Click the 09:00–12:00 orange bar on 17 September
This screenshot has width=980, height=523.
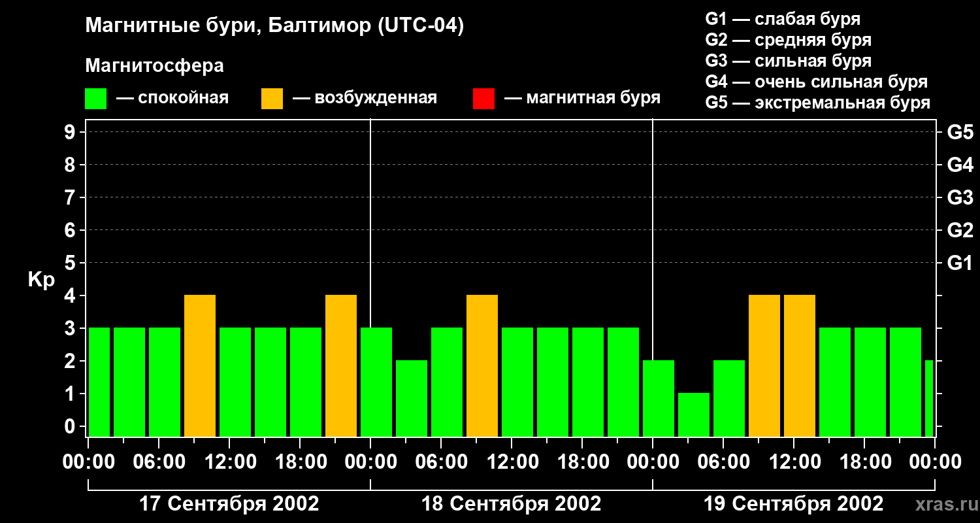[200, 365]
